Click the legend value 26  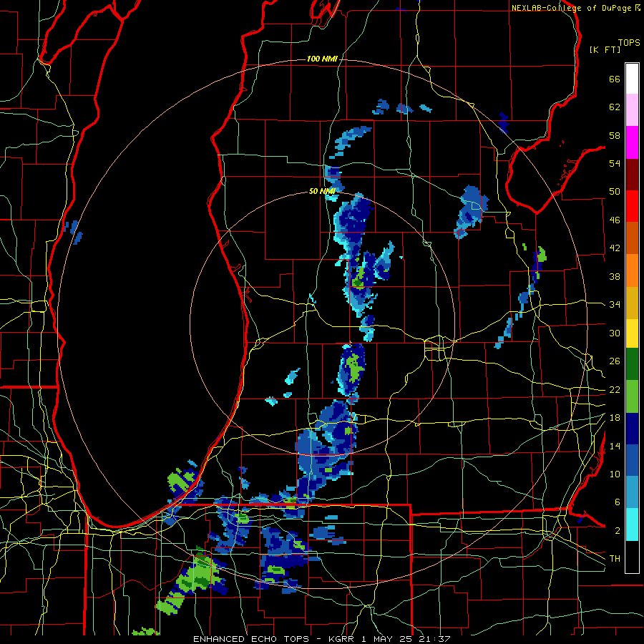click(x=615, y=361)
